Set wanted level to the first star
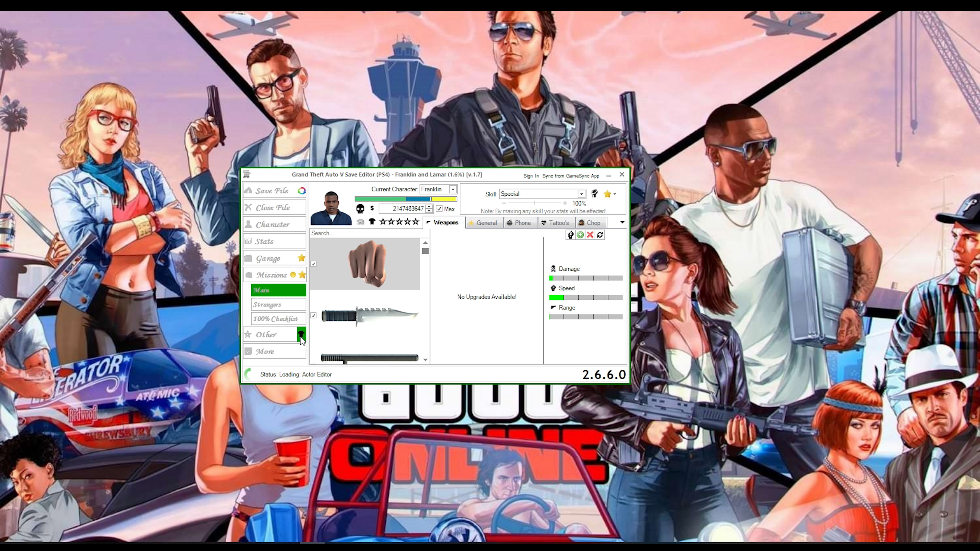The width and height of the screenshot is (980, 551). click(x=383, y=221)
